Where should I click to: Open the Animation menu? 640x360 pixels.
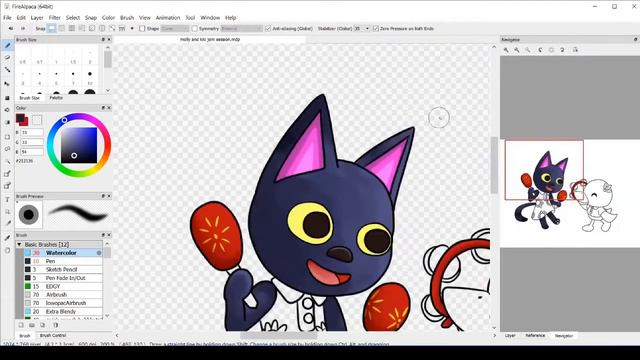click(x=168, y=18)
